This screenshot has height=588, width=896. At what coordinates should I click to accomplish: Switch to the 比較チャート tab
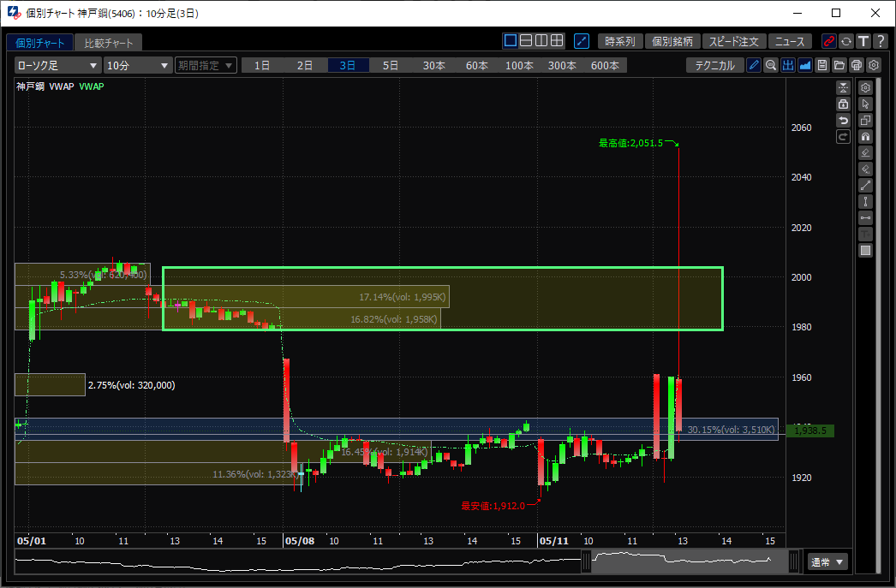tap(108, 43)
